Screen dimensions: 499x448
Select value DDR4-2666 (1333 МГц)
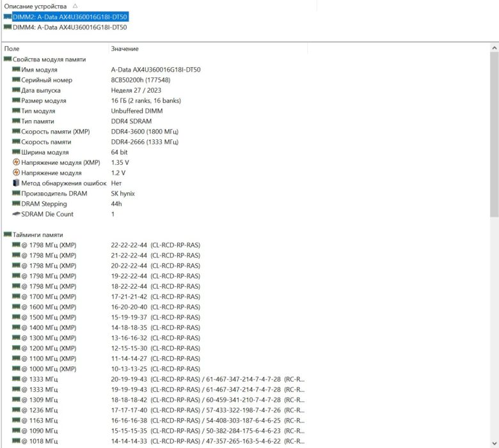145,142
